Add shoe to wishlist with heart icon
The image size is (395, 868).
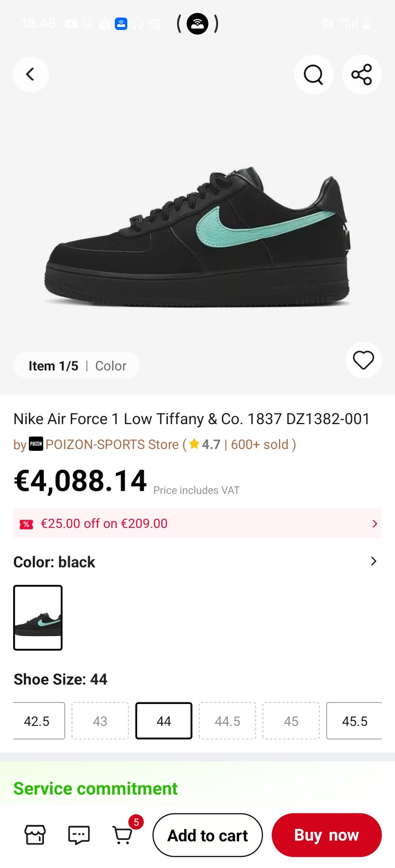[x=363, y=360]
